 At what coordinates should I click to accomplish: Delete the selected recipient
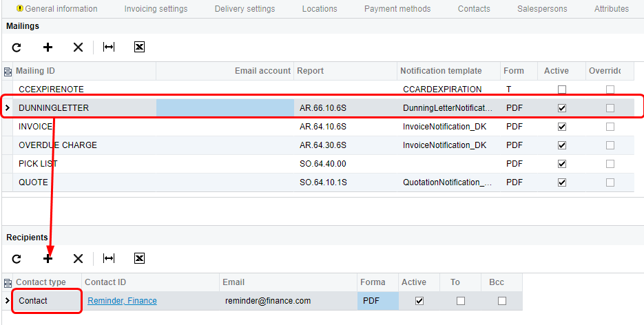coord(78,258)
